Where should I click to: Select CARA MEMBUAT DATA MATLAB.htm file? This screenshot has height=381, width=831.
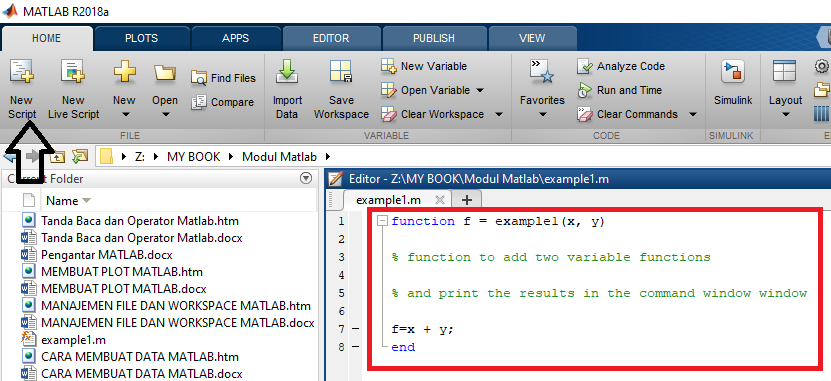[x=140, y=357]
